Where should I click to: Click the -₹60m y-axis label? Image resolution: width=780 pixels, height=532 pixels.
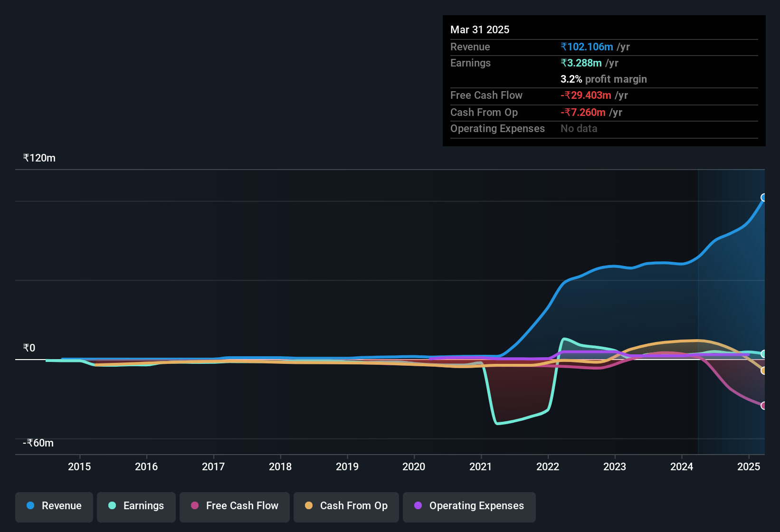coord(38,443)
